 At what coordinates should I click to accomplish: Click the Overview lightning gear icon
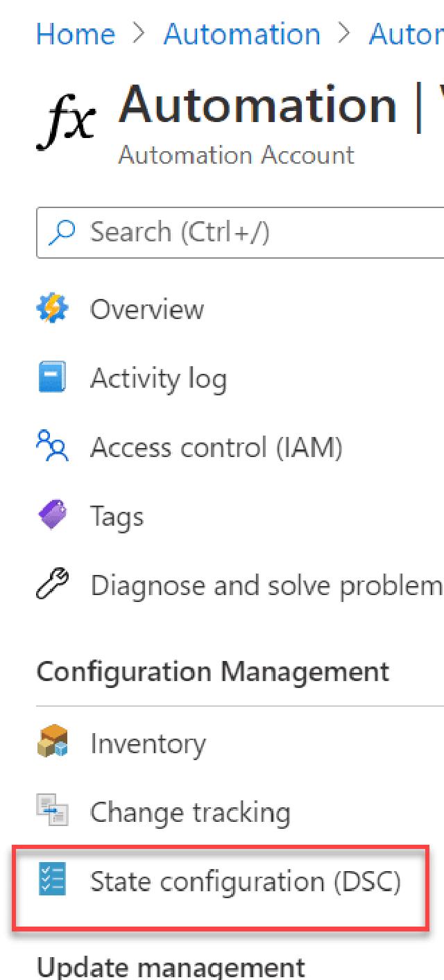(51, 309)
